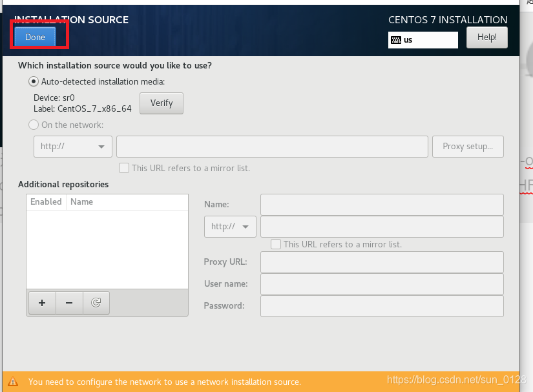Click the Additional repositories heading
The width and height of the screenshot is (533, 392).
[63, 184]
